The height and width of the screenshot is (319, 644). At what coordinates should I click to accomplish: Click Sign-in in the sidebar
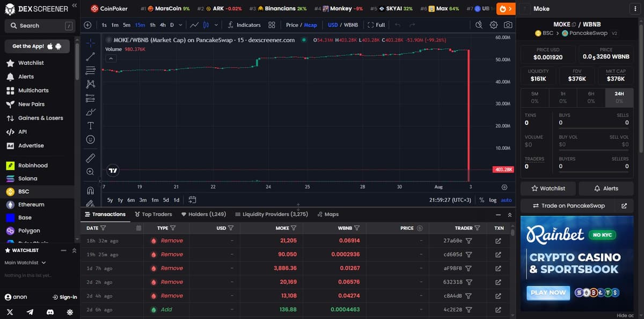(x=64, y=297)
